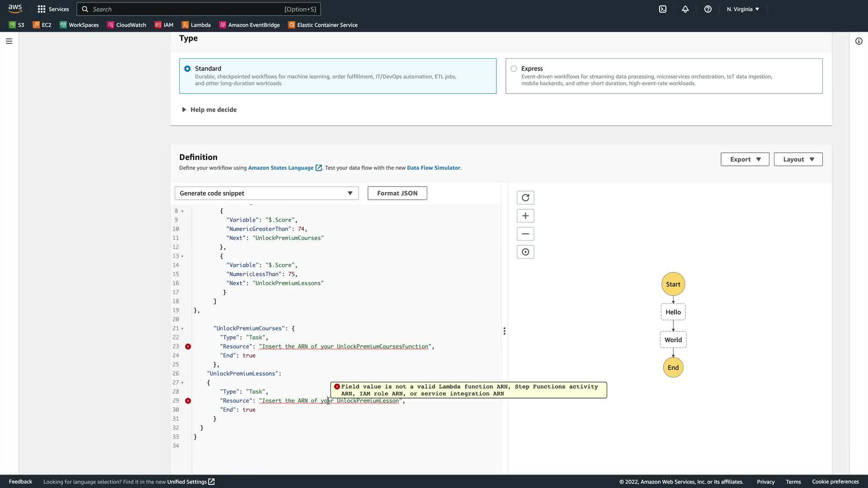Screen dimensions: 868x488
Task: Open CloudWatch from favorites bar
Action: tap(127, 25)
